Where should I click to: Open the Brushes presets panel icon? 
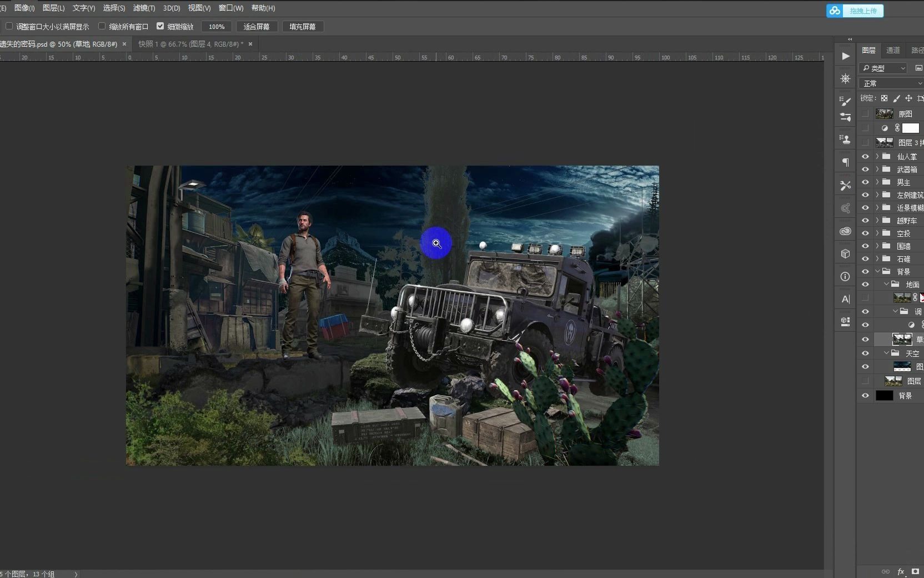845,117
